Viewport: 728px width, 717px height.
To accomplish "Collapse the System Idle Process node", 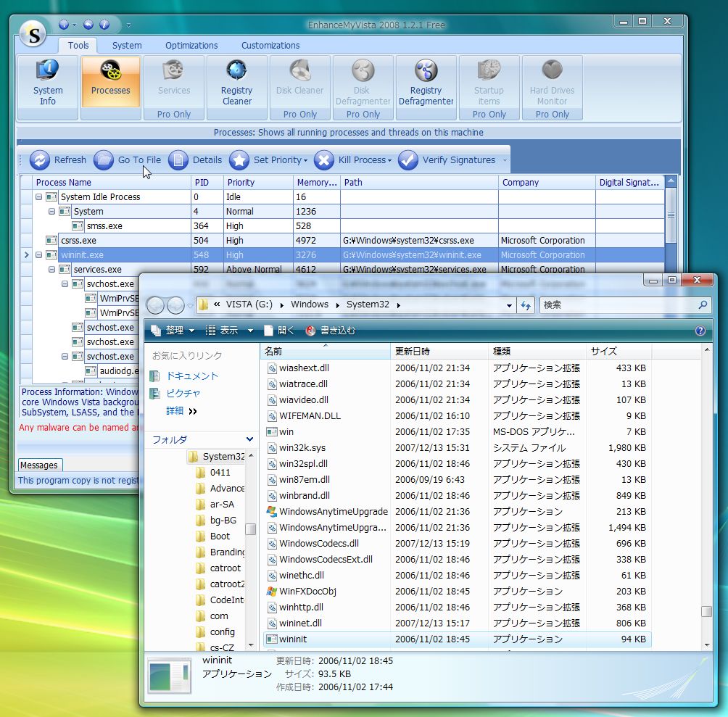I will 39,197.
